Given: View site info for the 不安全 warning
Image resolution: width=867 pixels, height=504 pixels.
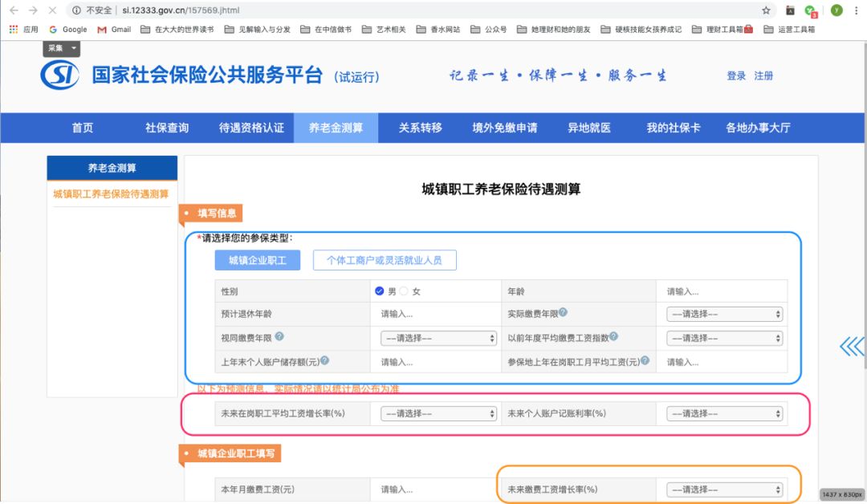Looking at the screenshot, I should coord(93,10).
